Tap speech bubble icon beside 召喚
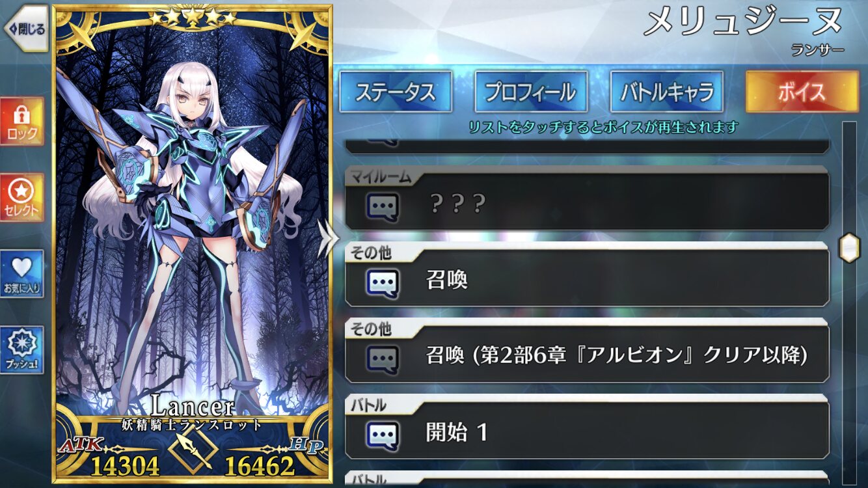The image size is (868, 488). click(x=383, y=282)
